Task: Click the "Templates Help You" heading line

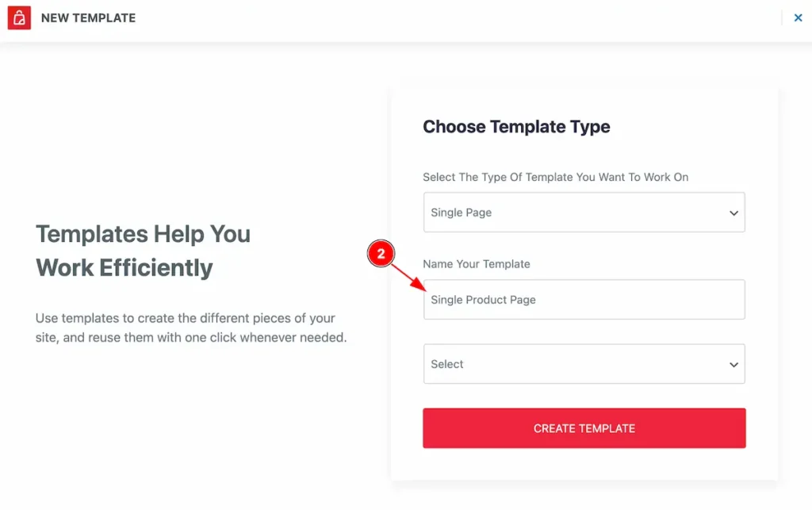Action: (143, 234)
